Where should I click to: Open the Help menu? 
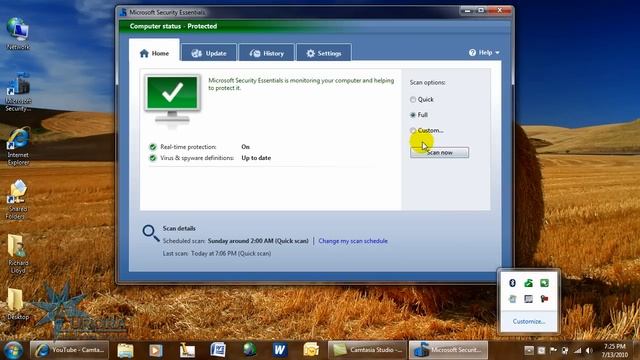(484, 53)
